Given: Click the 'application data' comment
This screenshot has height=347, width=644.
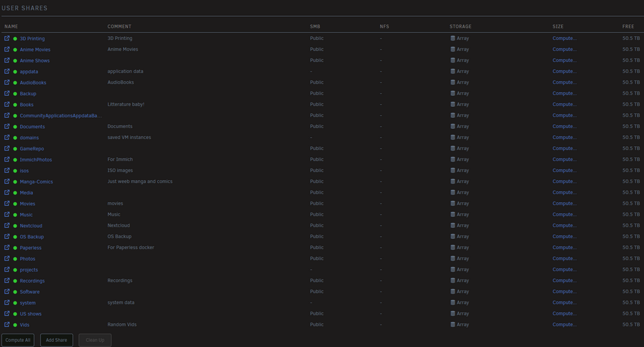Looking at the screenshot, I should point(126,71).
